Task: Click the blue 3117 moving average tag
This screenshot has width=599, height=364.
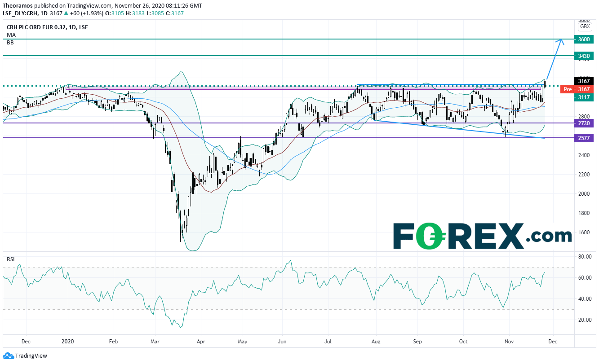Action: coord(584,97)
